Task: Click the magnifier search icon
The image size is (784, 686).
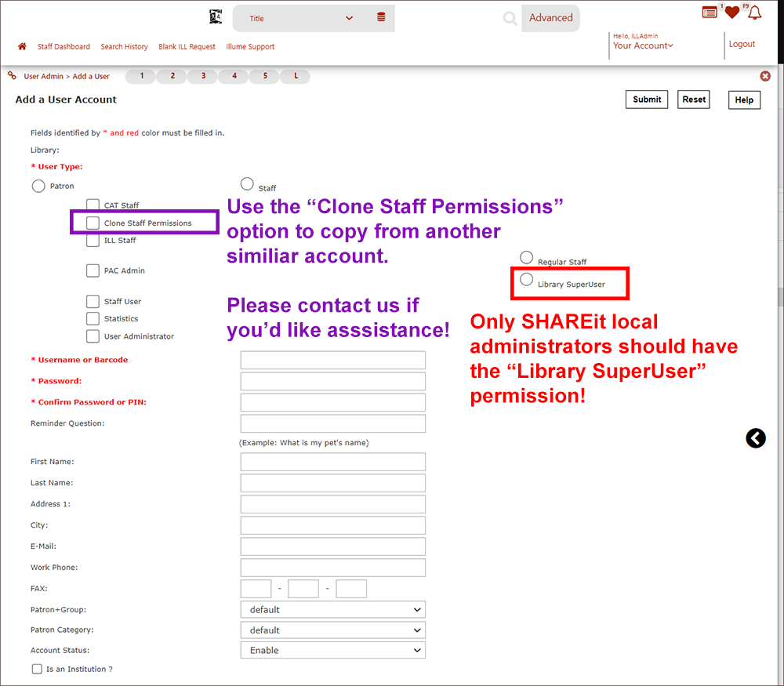Action: pos(510,18)
